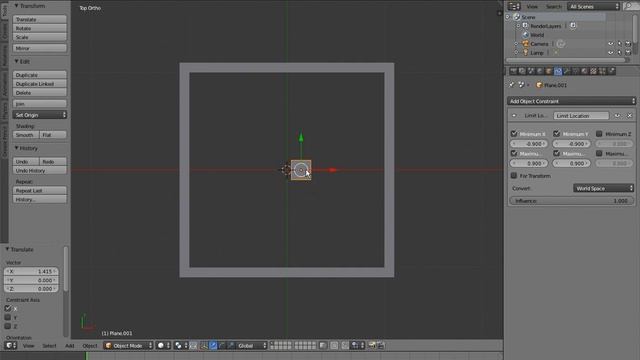Expand the Camera item in outliner

click(516, 44)
